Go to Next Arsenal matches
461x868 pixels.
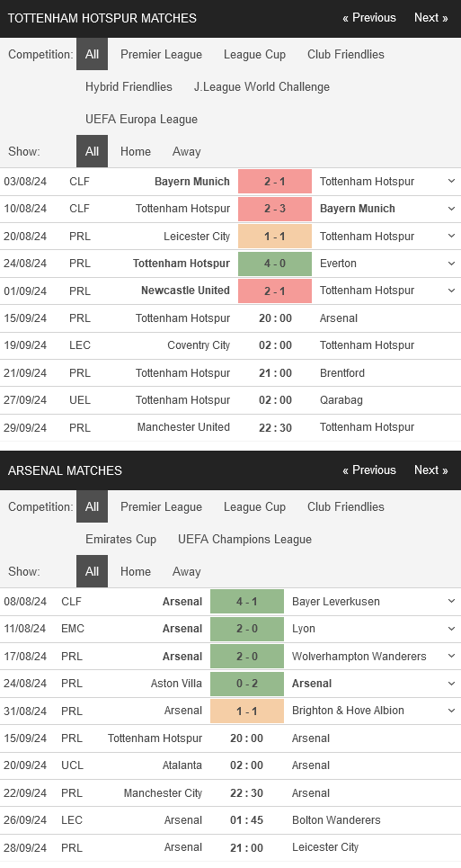click(x=431, y=470)
